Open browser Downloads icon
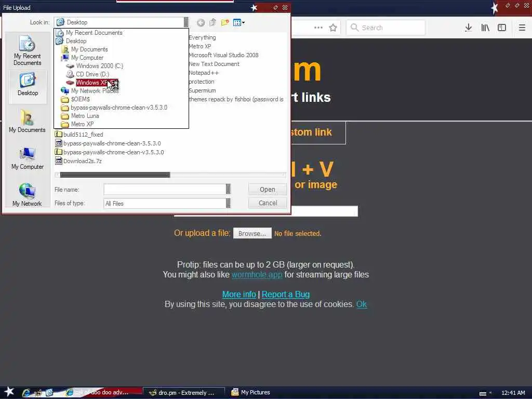The width and height of the screenshot is (532, 399). coord(468,28)
